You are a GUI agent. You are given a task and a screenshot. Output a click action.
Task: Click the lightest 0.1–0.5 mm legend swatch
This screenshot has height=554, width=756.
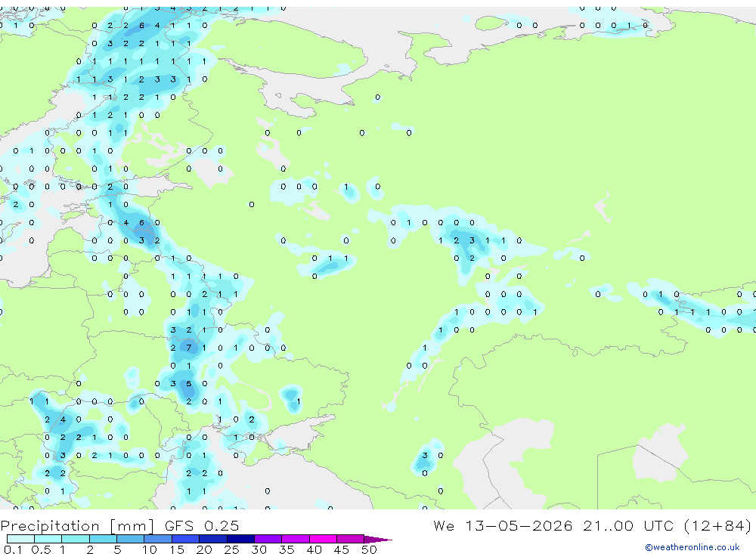[x=20, y=539]
